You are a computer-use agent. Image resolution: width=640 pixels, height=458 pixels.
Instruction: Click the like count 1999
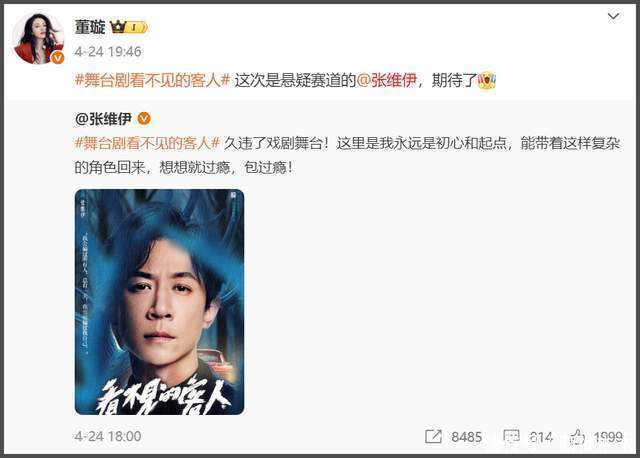click(x=608, y=437)
